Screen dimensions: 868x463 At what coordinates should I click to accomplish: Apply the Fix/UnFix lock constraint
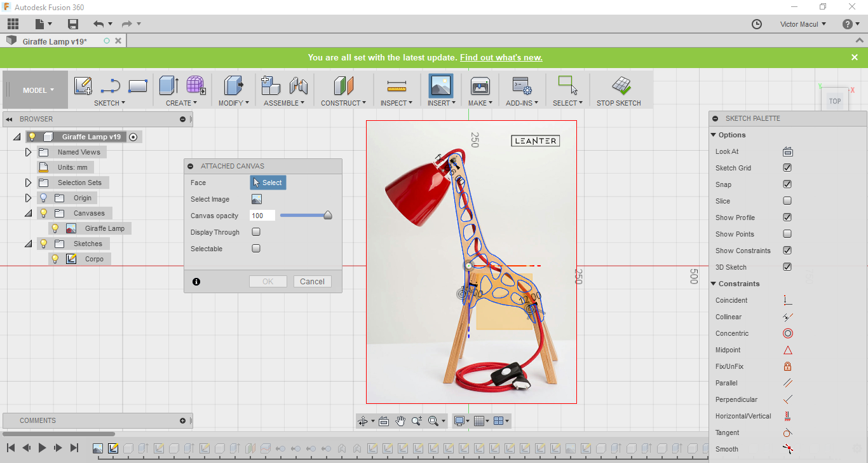coord(788,366)
